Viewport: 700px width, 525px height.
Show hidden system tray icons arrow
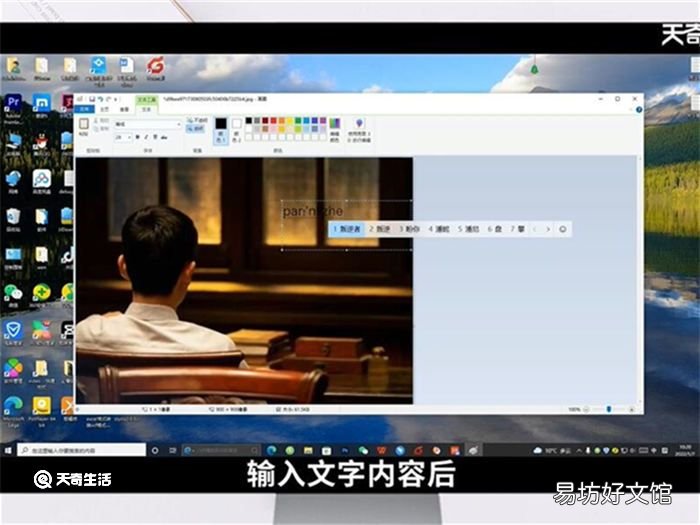coord(579,450)
